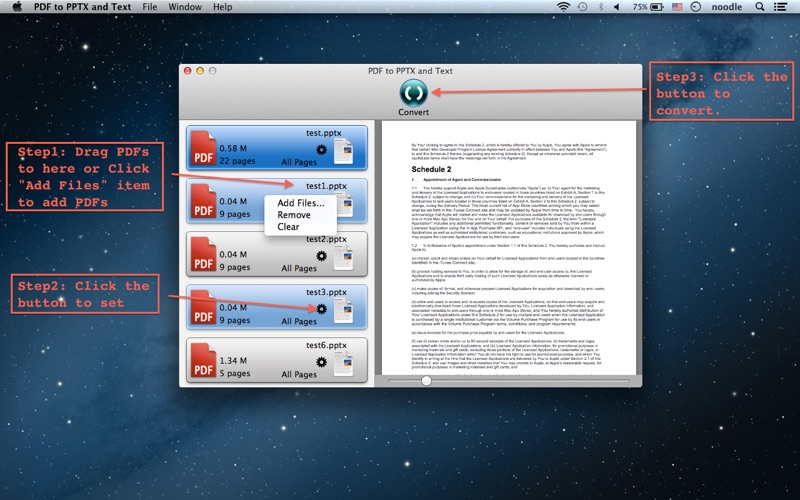Viewport: 800px width, 500px height.
Task: Select the test3.pptx file name
Action: tap(326, 292)
